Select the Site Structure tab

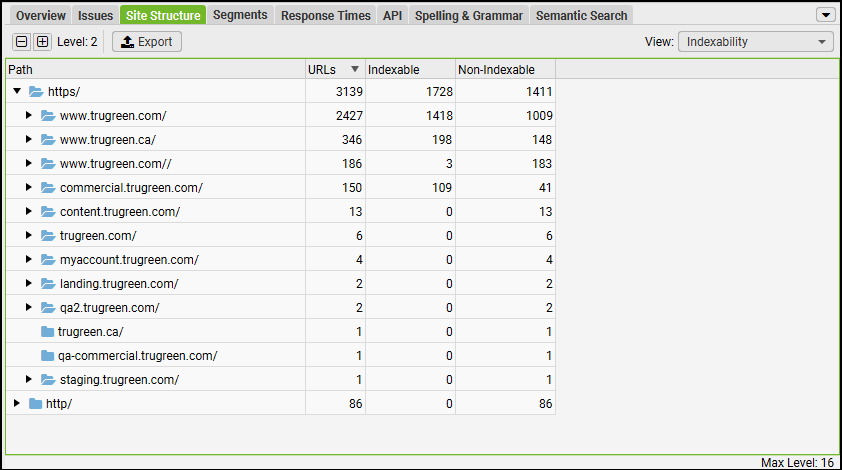pyautogui.click(x=163, y=16)
